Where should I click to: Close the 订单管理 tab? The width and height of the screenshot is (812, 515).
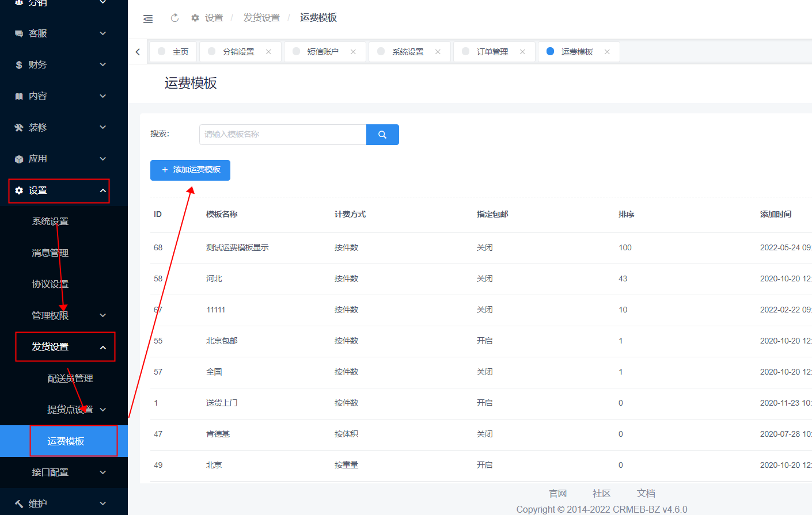click(522, 52)
